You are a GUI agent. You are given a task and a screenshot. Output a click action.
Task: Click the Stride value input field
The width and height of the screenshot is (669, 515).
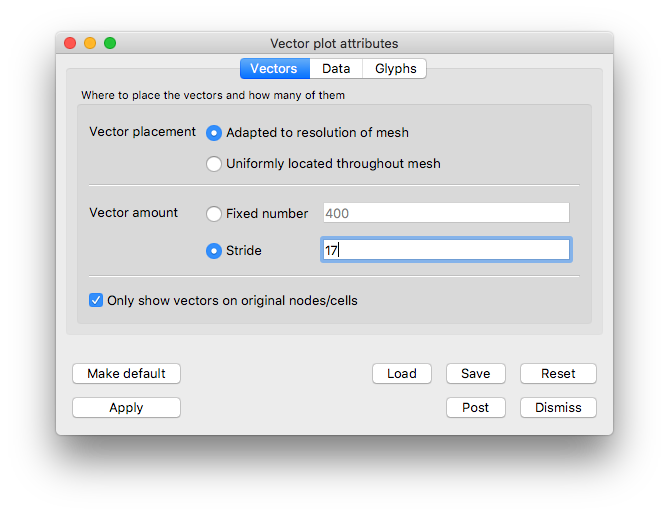[x=446, y=250]
